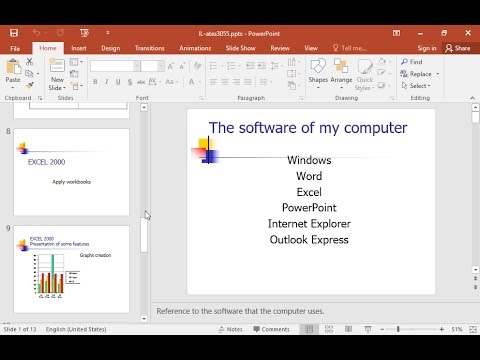Image resolution: width=480 pixels, height=360 pixels.
Task: Click the Redo icon in title bar
Action: tap(60, 33)
